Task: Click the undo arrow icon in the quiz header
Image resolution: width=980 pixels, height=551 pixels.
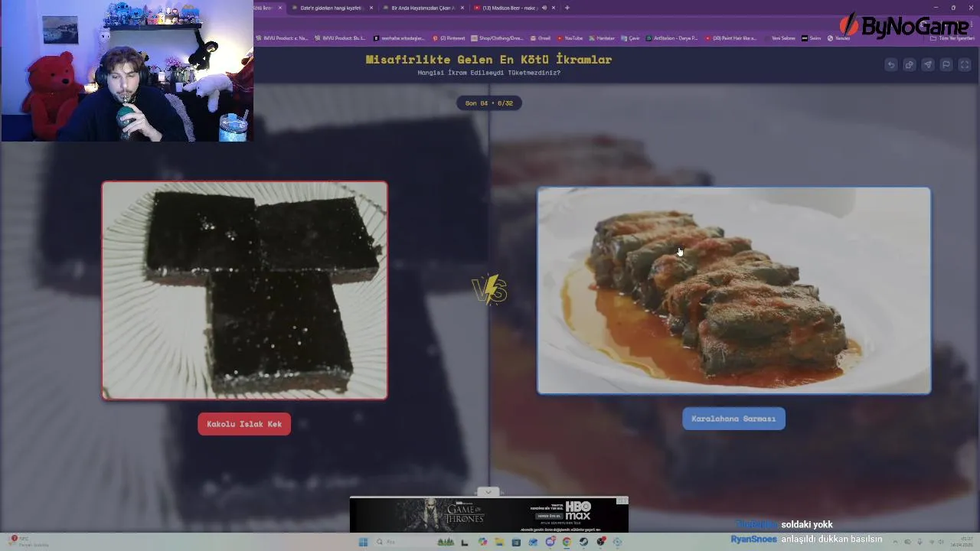Action: pyautogui.click(x=891, y=65)
